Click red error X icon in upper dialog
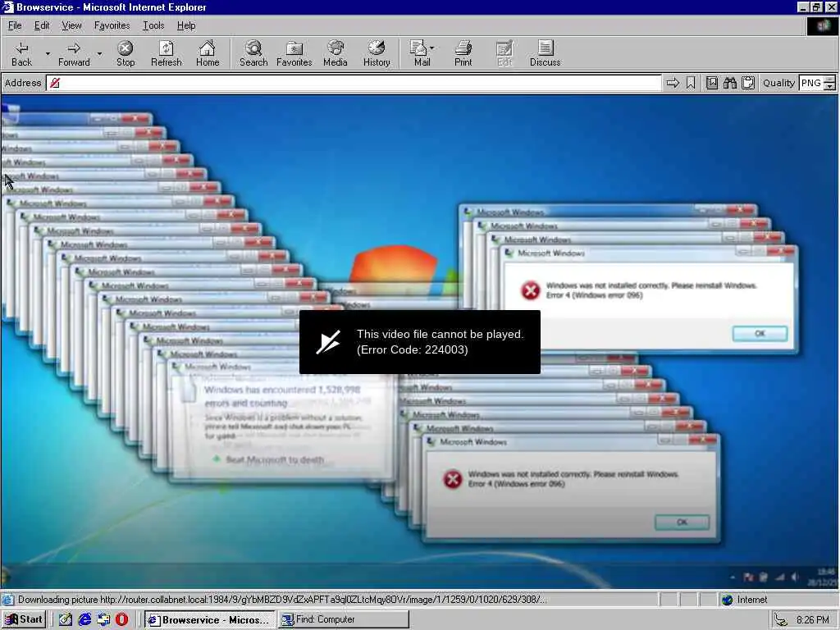 (531, 290)
